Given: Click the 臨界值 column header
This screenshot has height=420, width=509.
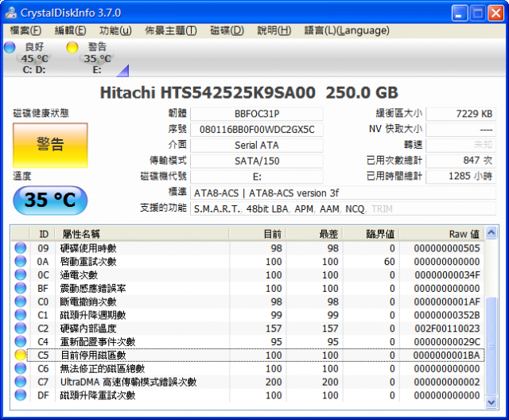Looking at the screenshot, I should pos(371,234).
